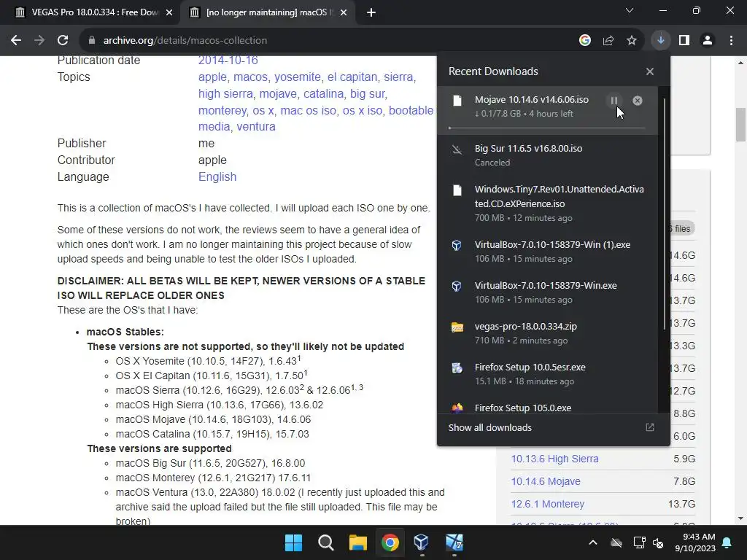The width and height of the screenshot is (747, 560).
Task: Open Firefox Setup 105.0.exe download
Action: click(547, 406)
